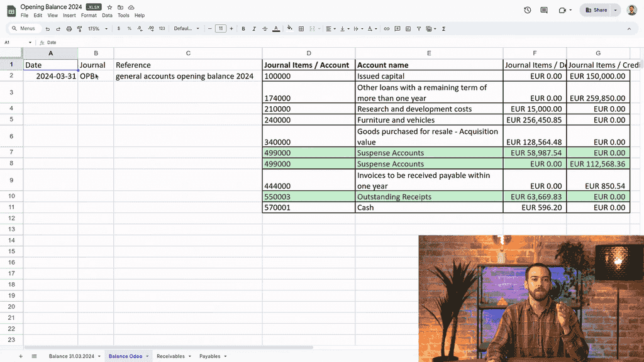Add a new sheet with plus button
Screen dimensions: 644x362
[x=20, y=356]
